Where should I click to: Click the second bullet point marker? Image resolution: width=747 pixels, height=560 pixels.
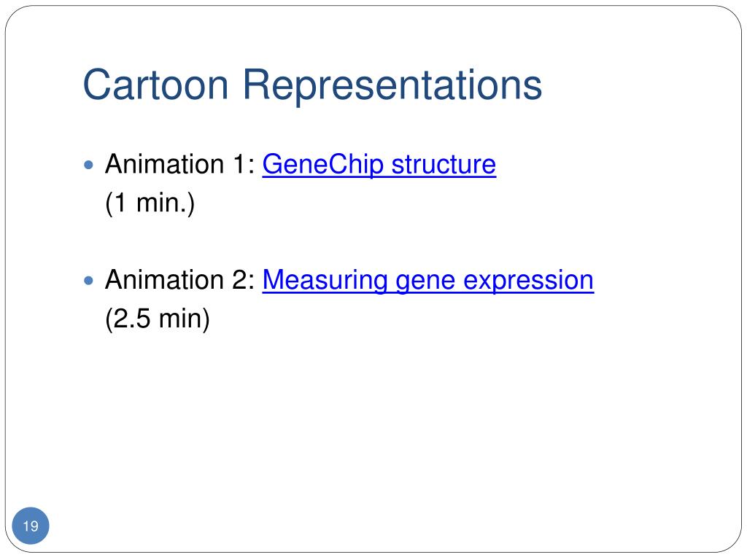88,281
